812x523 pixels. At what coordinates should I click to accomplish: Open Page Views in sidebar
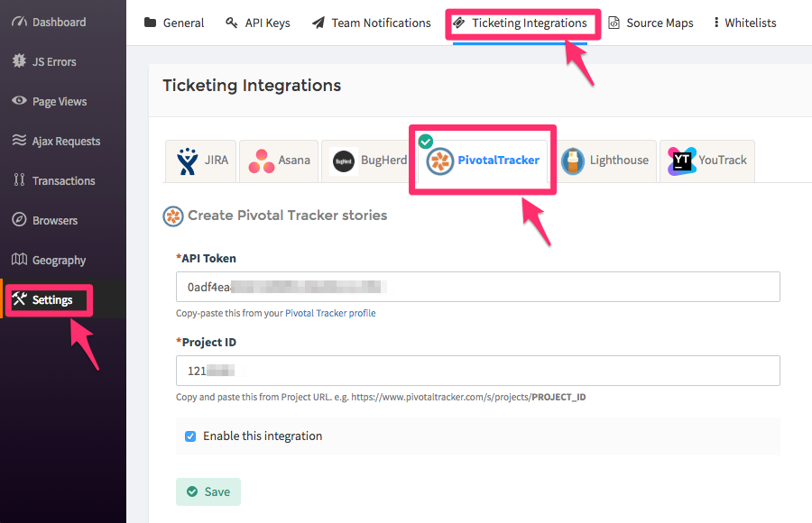coord(62,102)
